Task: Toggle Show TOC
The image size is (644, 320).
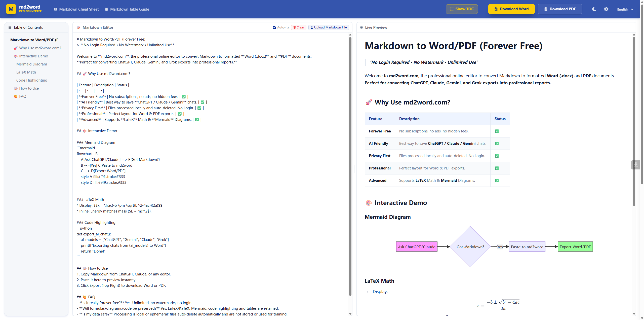Action: click(x=461, y=9)
